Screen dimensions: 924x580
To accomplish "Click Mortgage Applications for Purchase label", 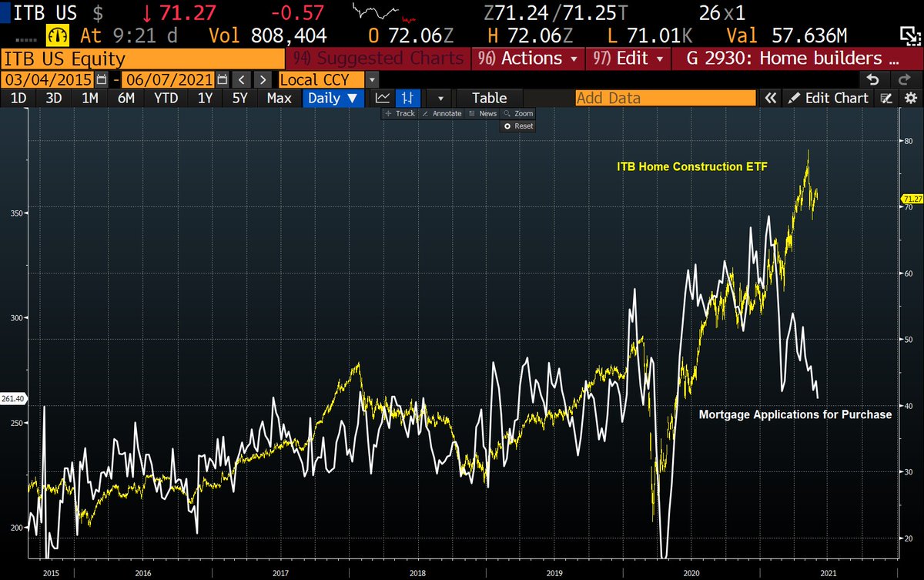I will pyautogui.click(x=795, y=414).
